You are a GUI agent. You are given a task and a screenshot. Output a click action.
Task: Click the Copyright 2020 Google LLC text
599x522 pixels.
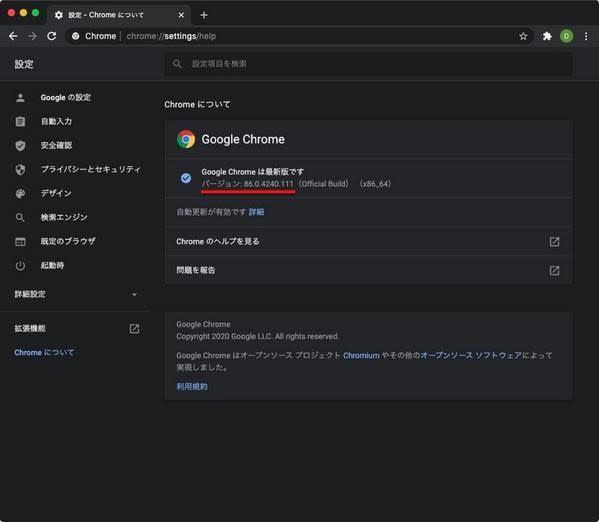click(x=257, y=337)
